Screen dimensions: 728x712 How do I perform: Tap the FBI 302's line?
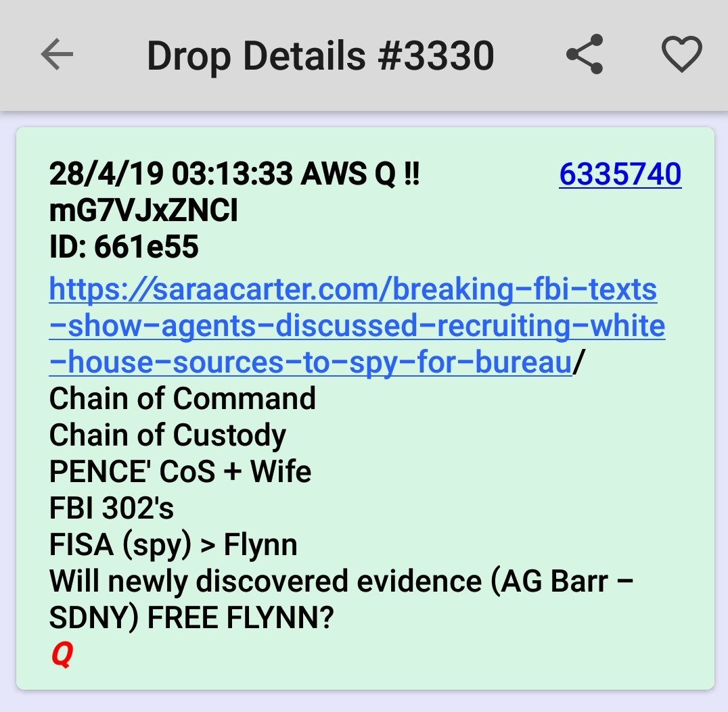tap(111, 508)
